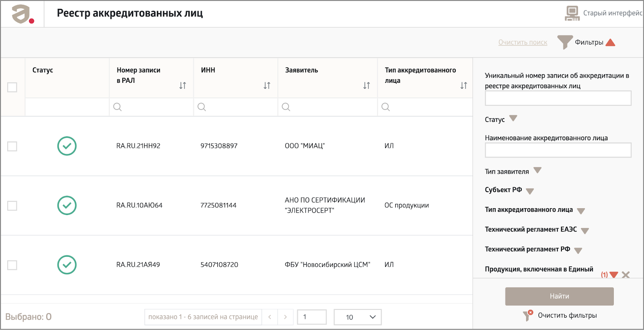
Task: Sort by record number in RAL column
Action: [183, 86]
